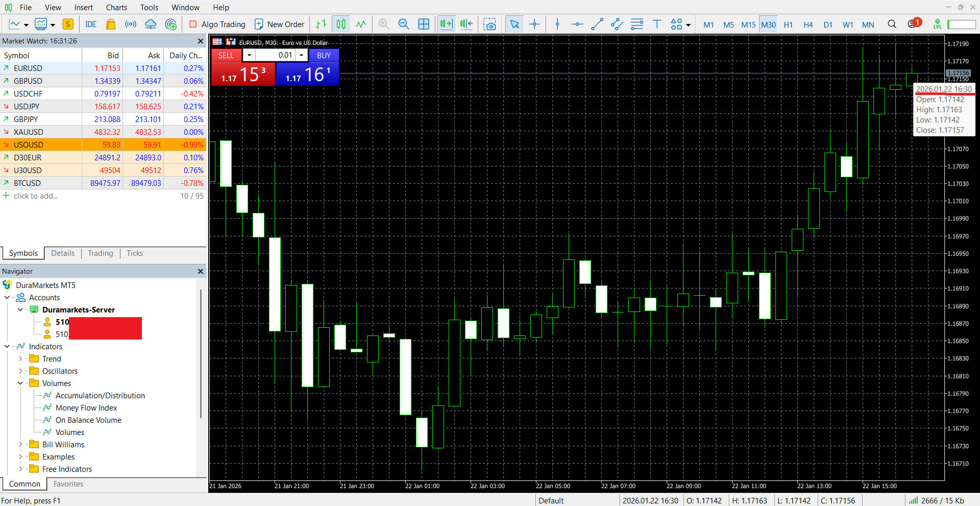Select the Fibonacci retracement tool
The image size is (980, 506).
coord(637,24)
